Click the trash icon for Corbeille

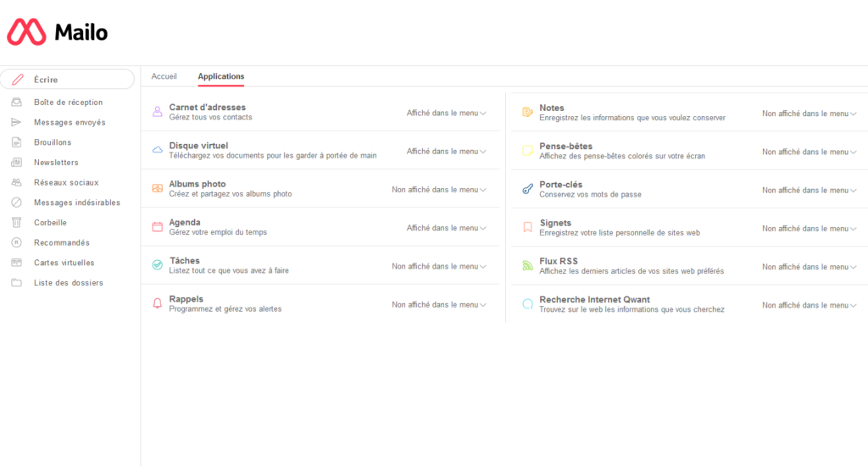17,223
